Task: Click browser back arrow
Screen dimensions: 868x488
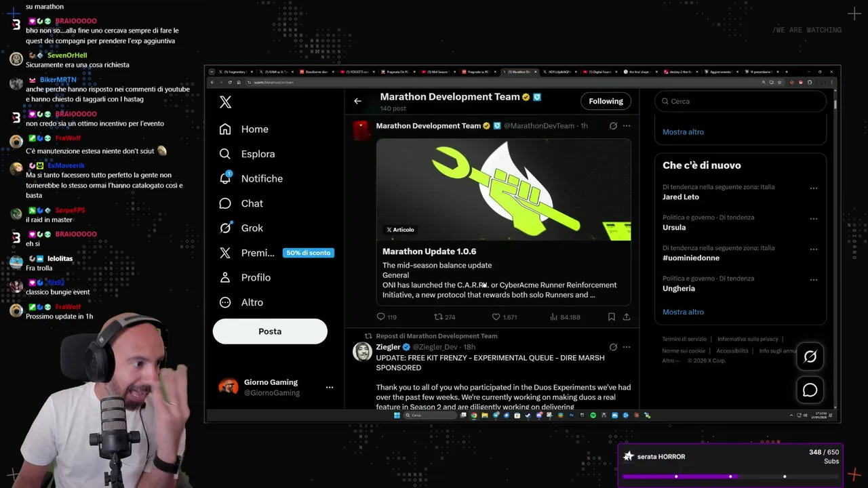Action: coord(212,82)
